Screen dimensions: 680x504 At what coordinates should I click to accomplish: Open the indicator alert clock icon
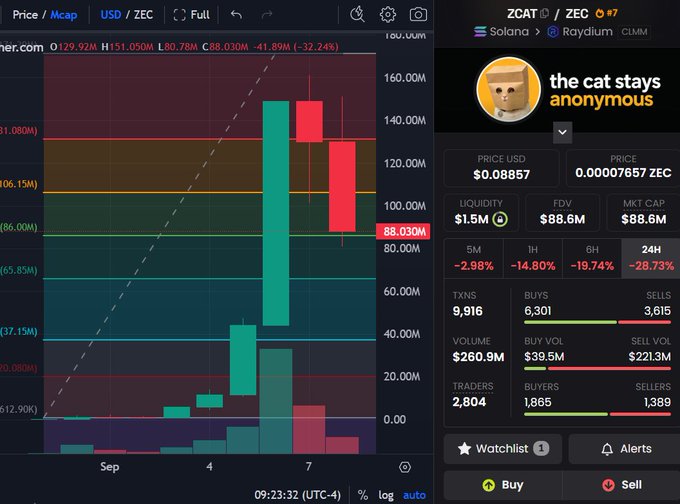(357, 14)
